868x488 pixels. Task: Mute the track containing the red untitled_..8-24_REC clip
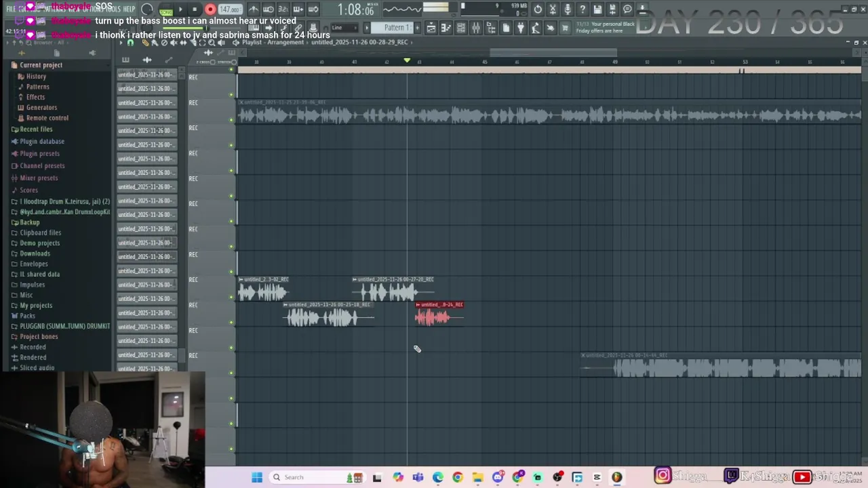coord(231,322)
